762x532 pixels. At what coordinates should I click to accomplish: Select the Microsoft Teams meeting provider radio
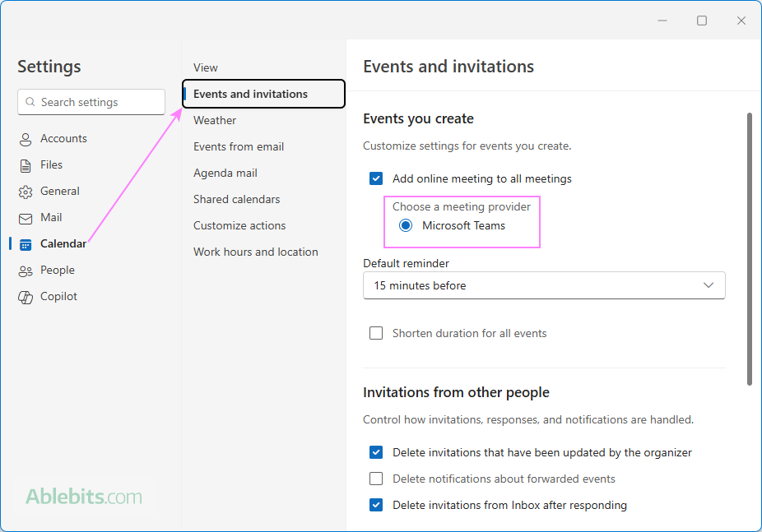point(405,224)
